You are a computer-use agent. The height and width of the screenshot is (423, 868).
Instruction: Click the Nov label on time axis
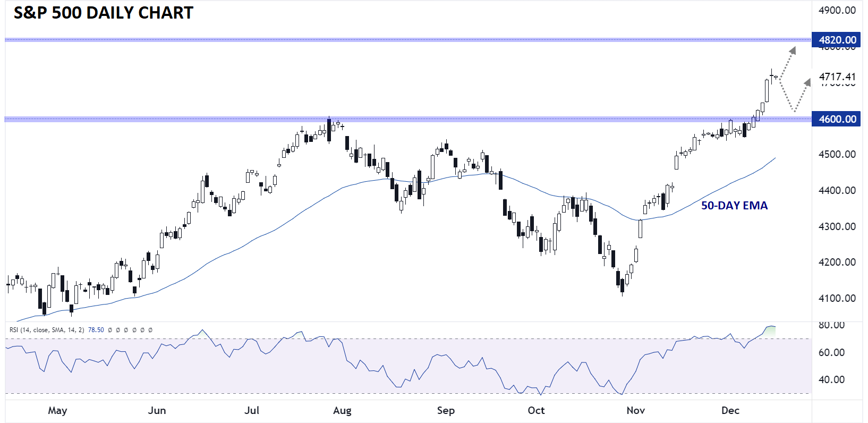pyautogui.click(x=635, y=410)
